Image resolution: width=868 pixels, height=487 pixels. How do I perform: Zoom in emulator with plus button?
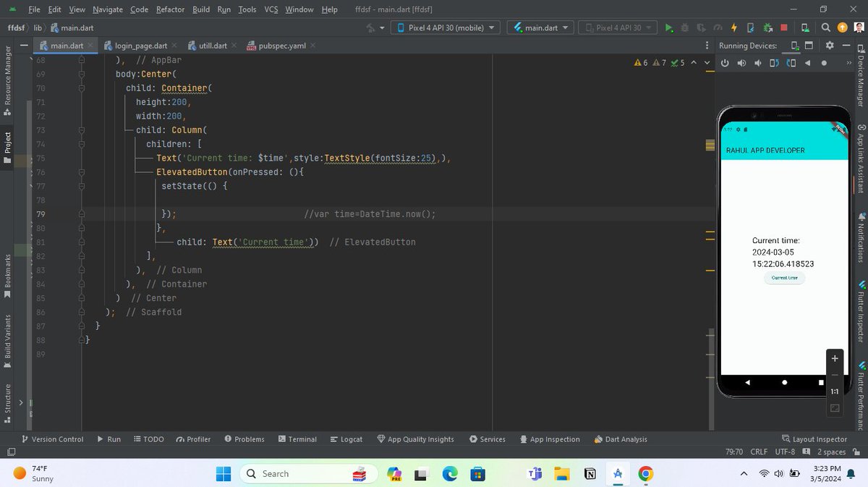click(835, 358)
